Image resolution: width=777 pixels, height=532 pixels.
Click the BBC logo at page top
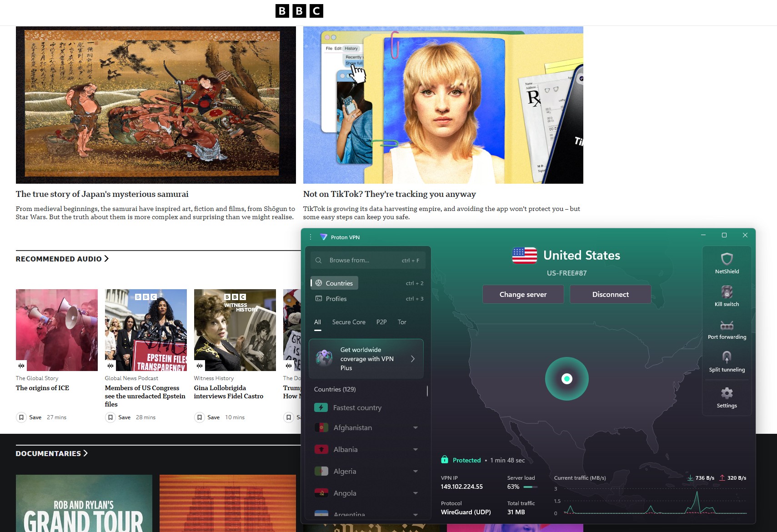(x=299, y=11)
